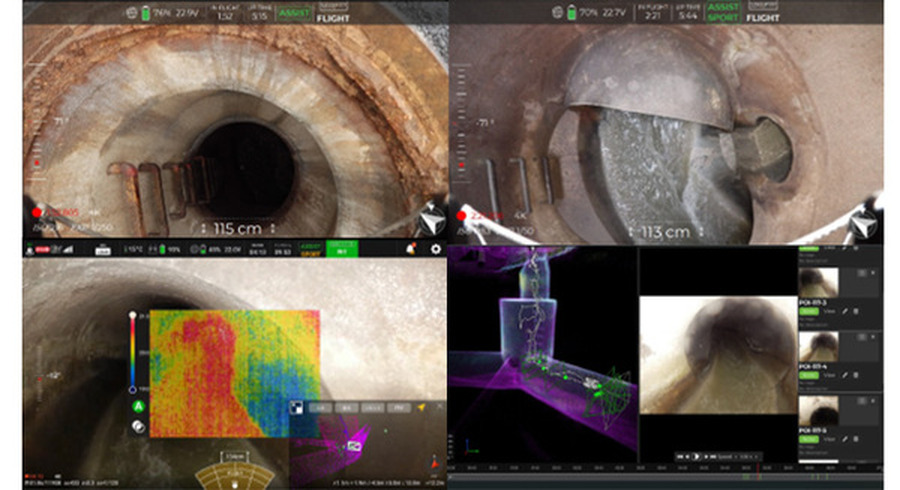The image size is (900, 490).
Task: Click the trash delete icon for POI-111-4
Action: (x=856, y=374)
